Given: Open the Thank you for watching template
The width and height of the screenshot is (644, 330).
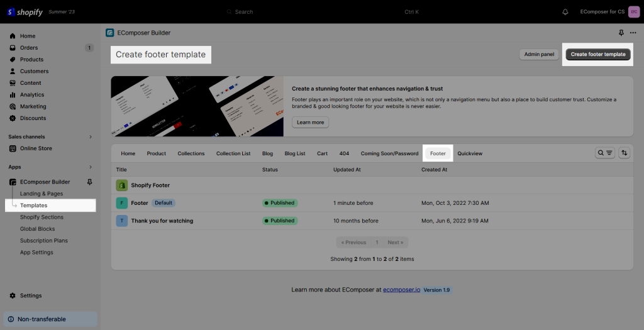Looking at the screenshot, I should coord(162,221).
